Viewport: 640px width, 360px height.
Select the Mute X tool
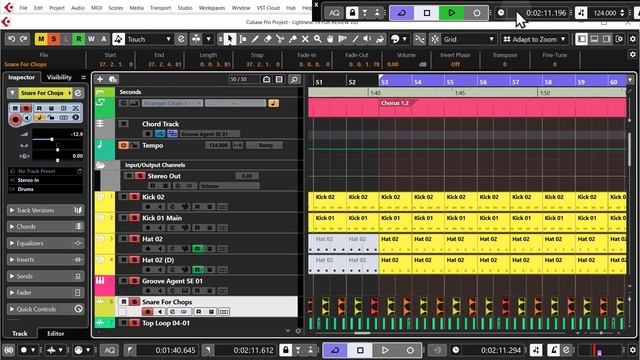305,39
